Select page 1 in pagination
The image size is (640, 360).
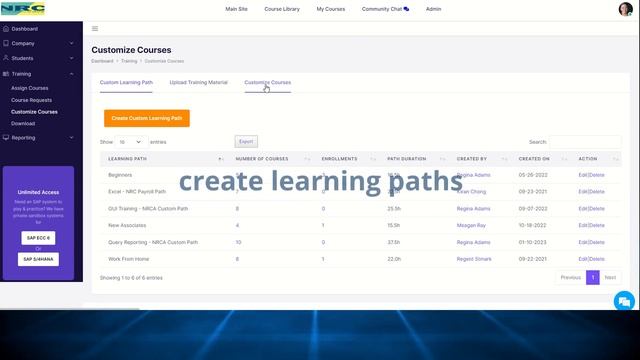point(593,278)
